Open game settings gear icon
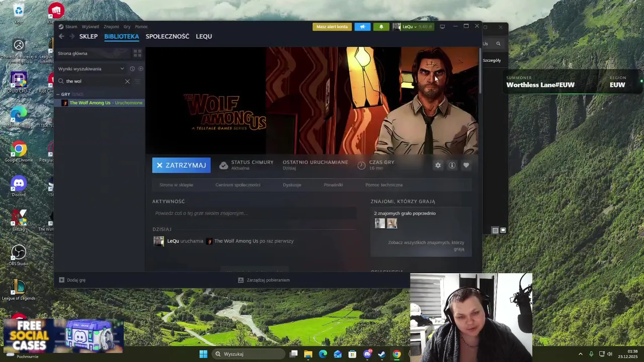The height and width of the screenshot is (362, 644). coord(438,165)
